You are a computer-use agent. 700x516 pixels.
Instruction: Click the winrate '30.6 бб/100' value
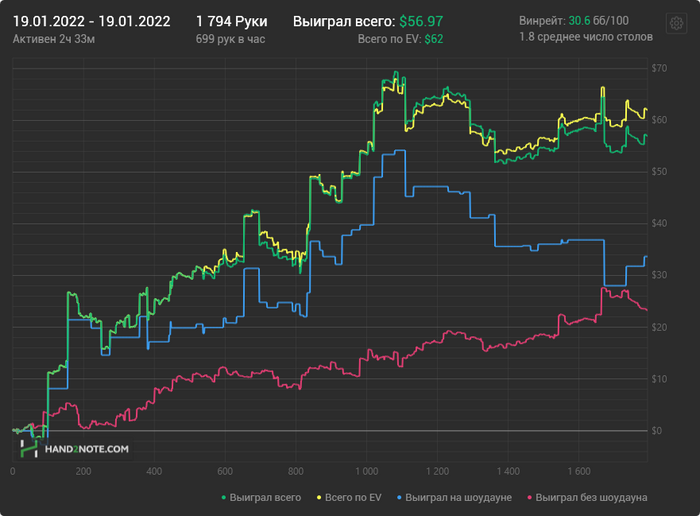(x=598, y=21)
